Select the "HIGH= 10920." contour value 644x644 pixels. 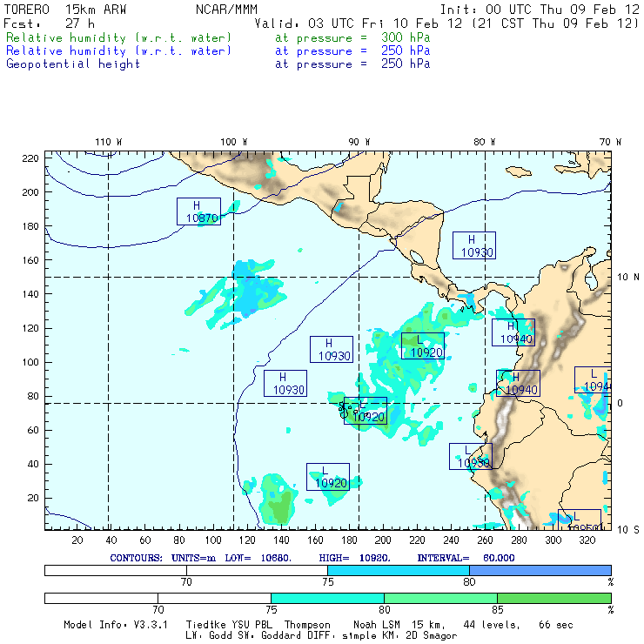[x=354, y=558]
